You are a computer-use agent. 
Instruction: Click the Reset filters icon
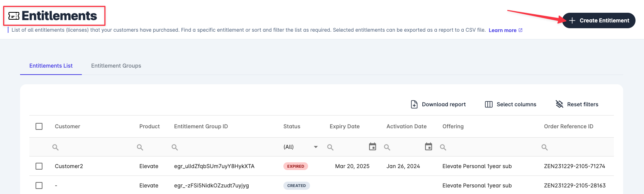pyautogui.click(x=559, y=104)
